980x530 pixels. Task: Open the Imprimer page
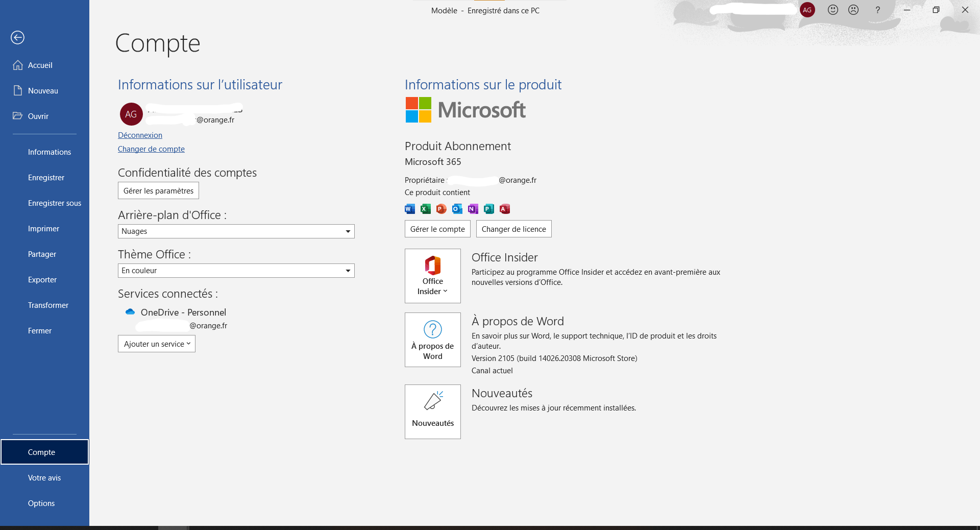pyautogui.click(x=44, y=229)
